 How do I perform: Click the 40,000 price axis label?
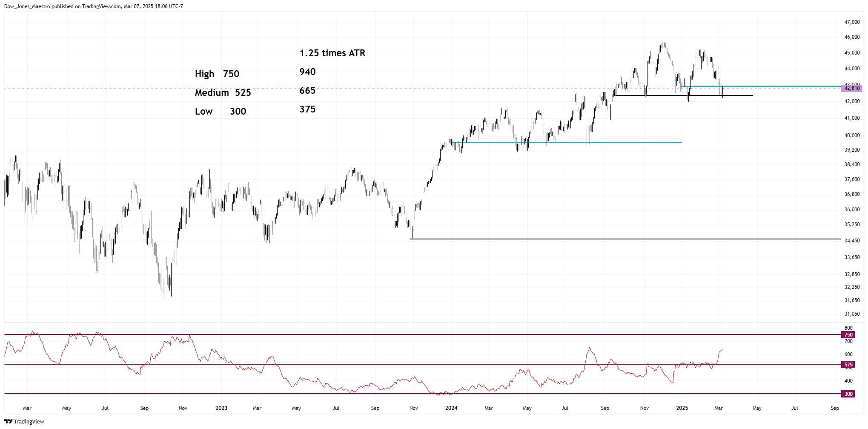point(852,135)
